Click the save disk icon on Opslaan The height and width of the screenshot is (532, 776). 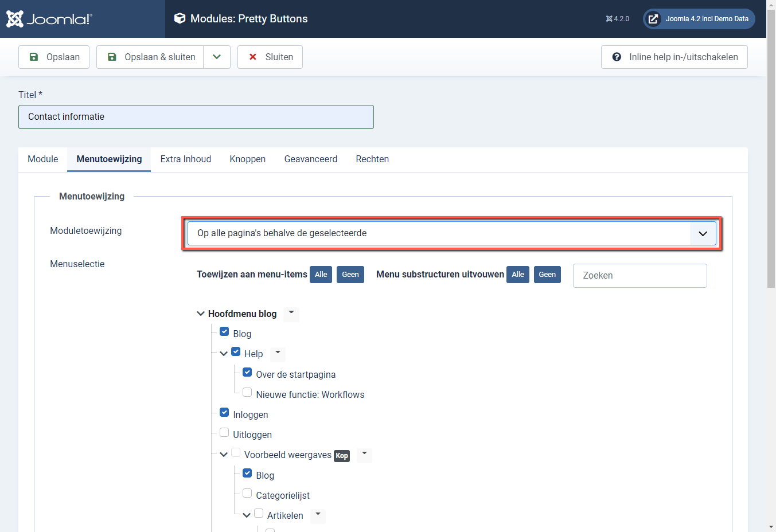pyautogui.click(x=35, y=57)
